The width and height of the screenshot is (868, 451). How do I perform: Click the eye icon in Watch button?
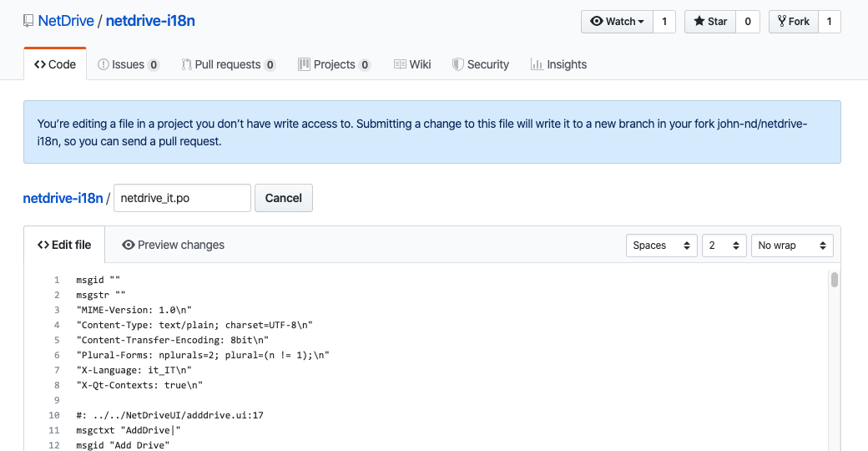(596, 21)
